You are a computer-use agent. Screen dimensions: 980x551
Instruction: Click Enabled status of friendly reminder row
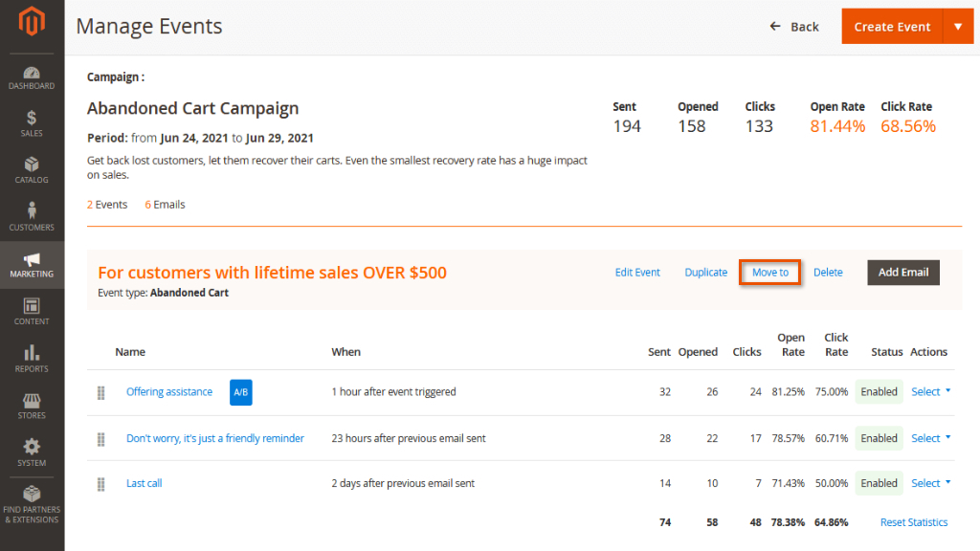coord(879,438)
